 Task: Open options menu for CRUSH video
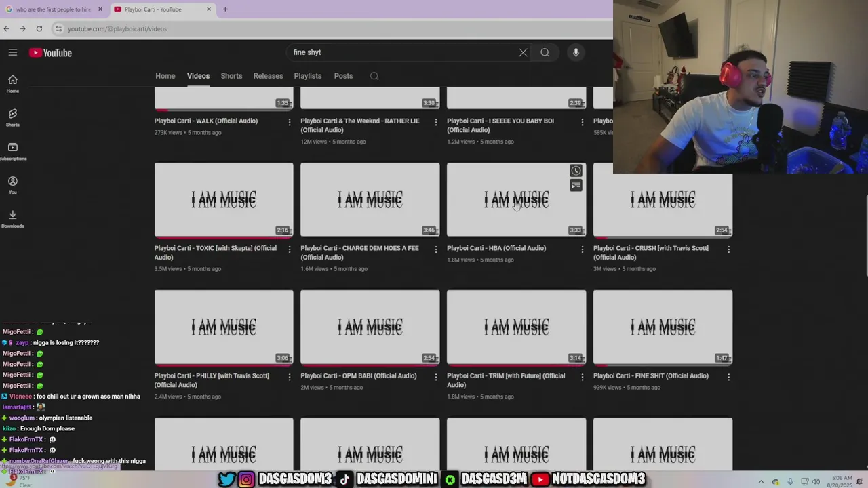point(728,249)
